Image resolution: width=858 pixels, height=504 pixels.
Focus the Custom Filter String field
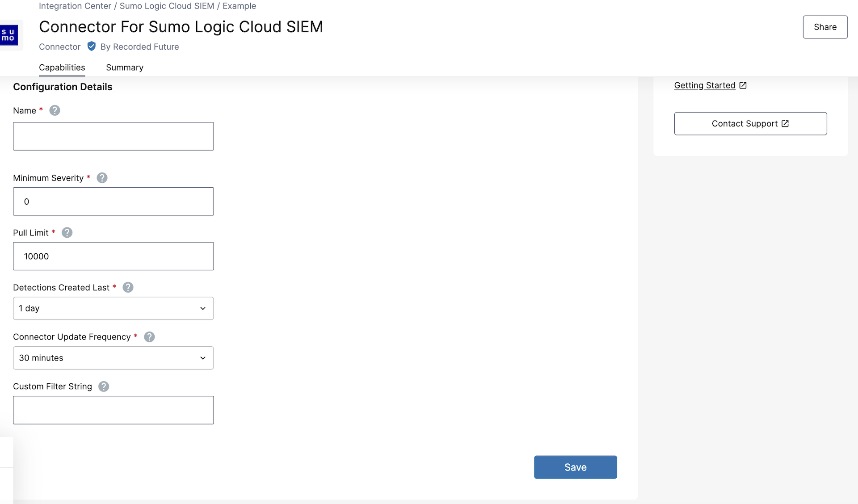click(113, 410)
